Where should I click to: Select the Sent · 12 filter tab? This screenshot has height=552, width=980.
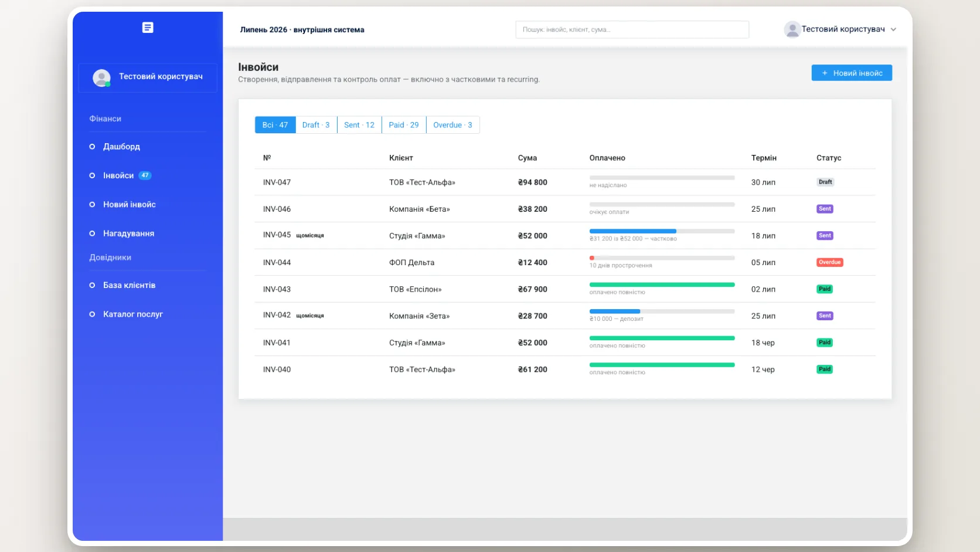[x=359, y=125]
